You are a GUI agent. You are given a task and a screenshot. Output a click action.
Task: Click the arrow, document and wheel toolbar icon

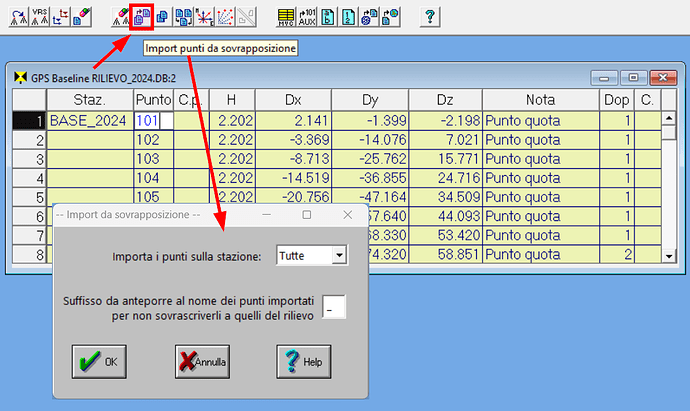click(369, 17)
